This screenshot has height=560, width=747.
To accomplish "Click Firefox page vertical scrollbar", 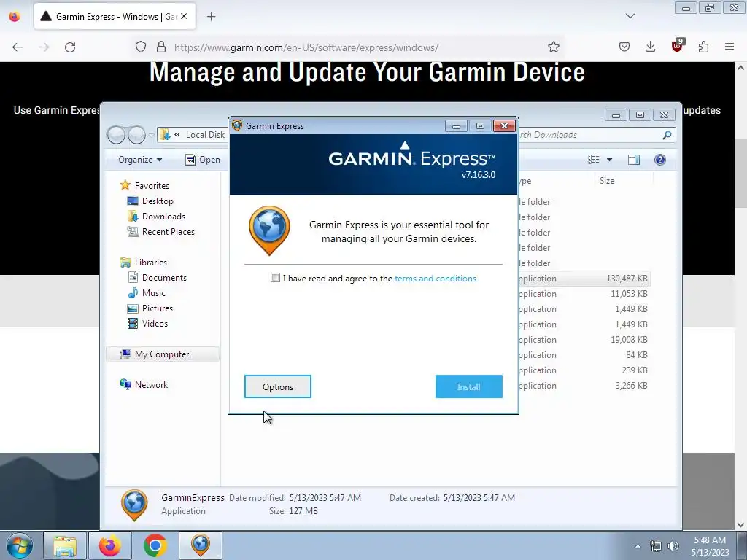I will tap(741, 175).
